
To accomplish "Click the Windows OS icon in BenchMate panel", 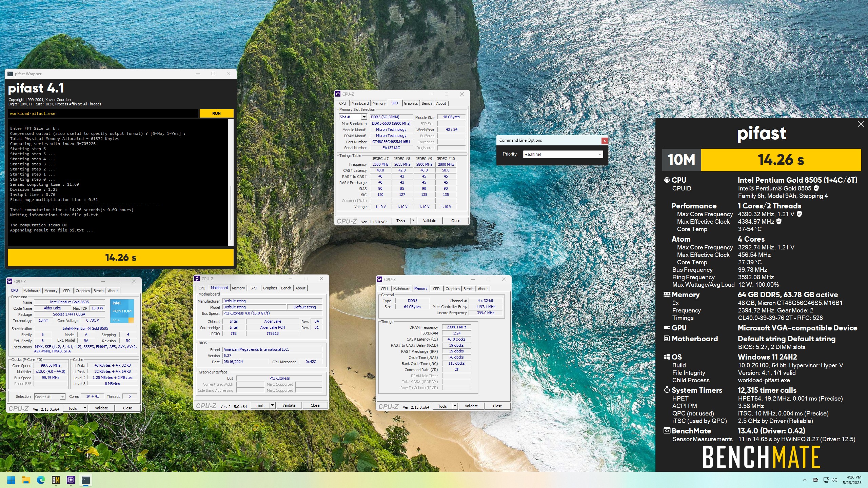I will pos(667,357).
